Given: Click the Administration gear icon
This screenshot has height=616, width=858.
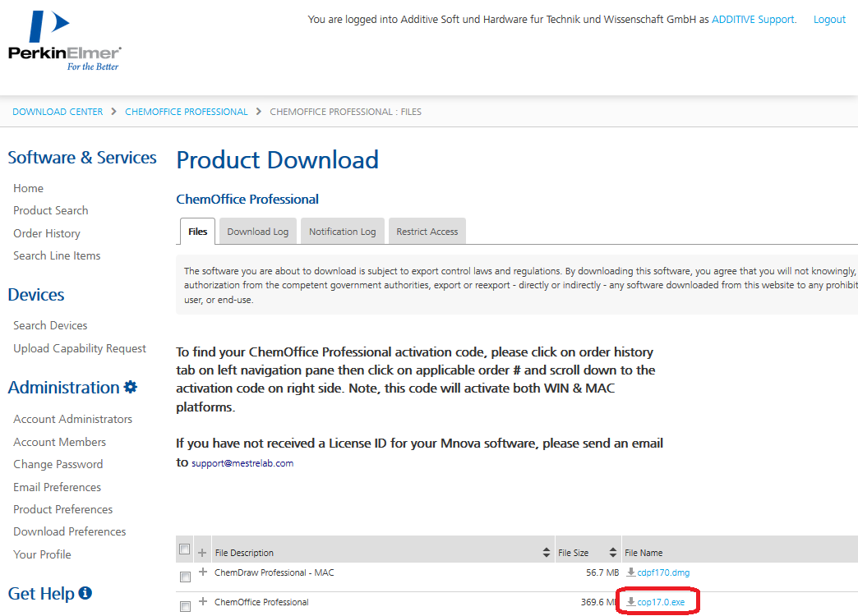Looking at the screenshot, I should (x=130, y=388).
